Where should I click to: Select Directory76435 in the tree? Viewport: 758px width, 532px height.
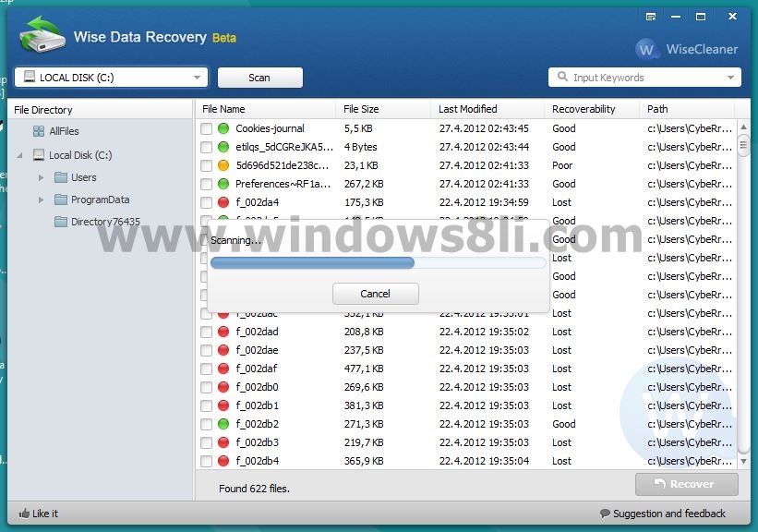click(105, 222)
